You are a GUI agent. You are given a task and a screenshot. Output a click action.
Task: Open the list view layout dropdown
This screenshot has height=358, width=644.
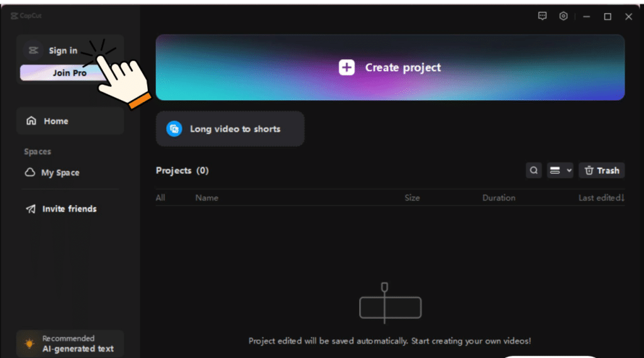(x=560, y=170)
